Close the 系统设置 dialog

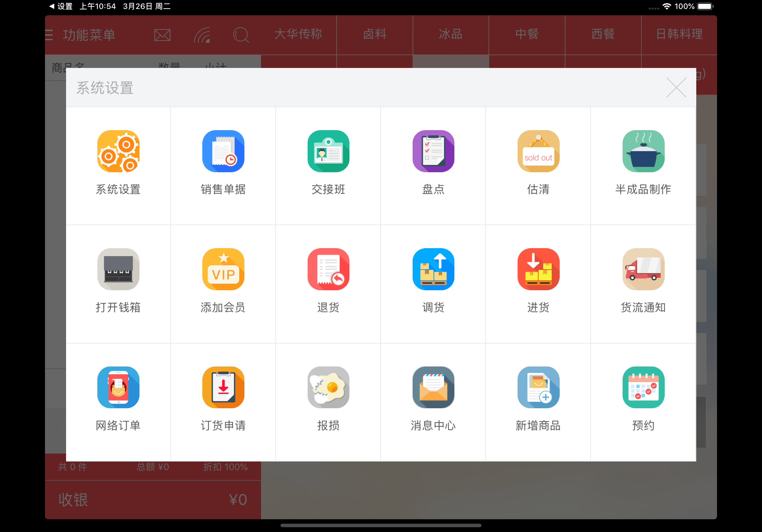pos(676,88)
